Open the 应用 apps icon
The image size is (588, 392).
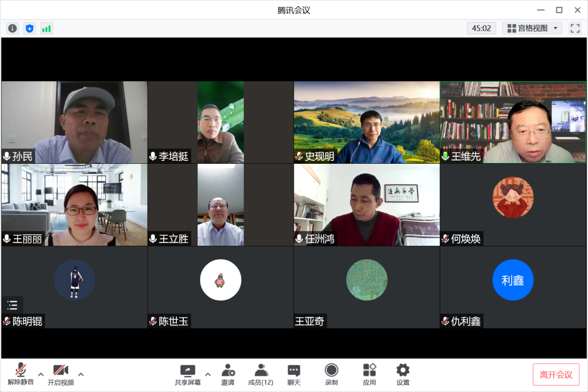pyautogui.click(x=369, y=374)
